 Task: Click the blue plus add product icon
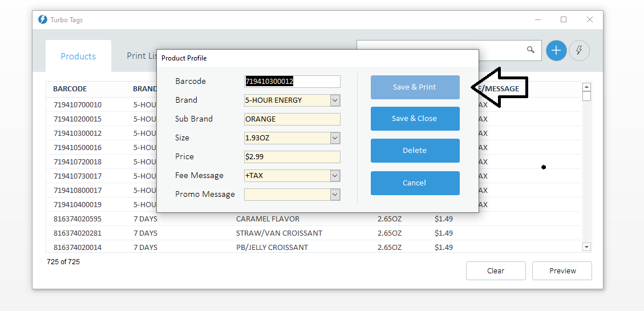pyautogui.click(x=556, y=51)
